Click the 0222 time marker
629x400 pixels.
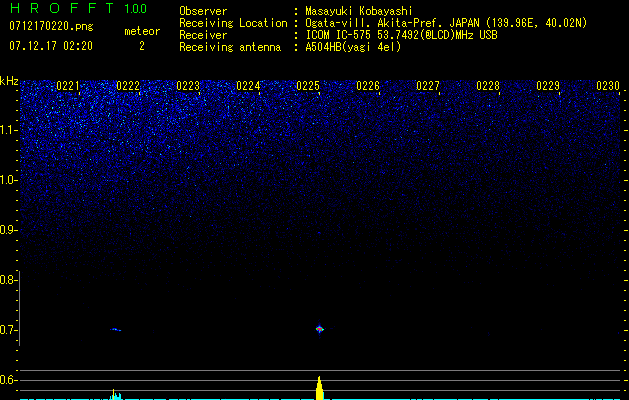coord(128,86)
